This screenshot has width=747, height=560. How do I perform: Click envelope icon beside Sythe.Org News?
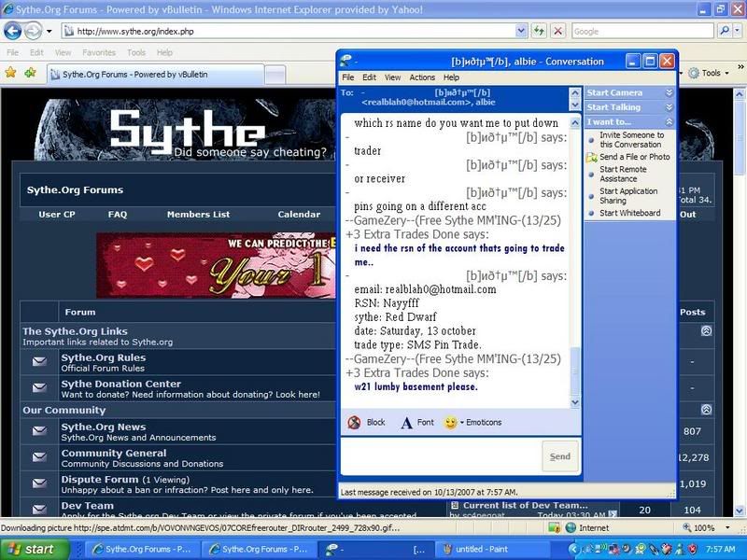pyautogui.click(x=39, y=430)
